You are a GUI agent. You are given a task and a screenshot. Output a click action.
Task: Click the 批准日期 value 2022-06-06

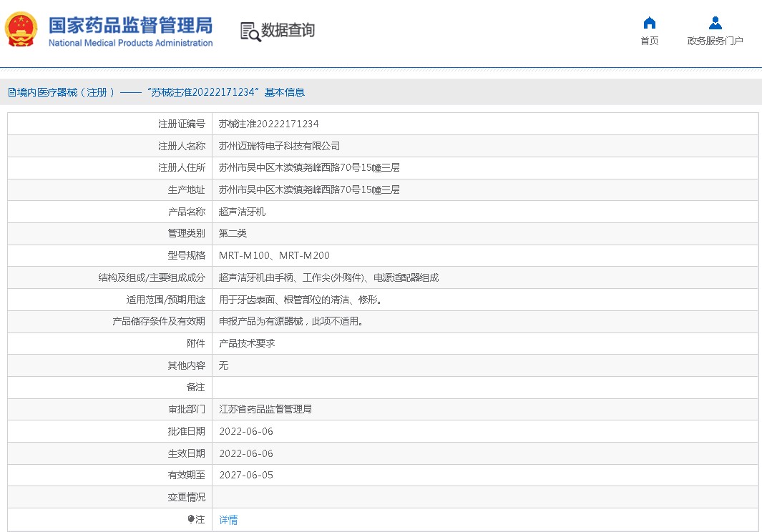pos(246,431)
